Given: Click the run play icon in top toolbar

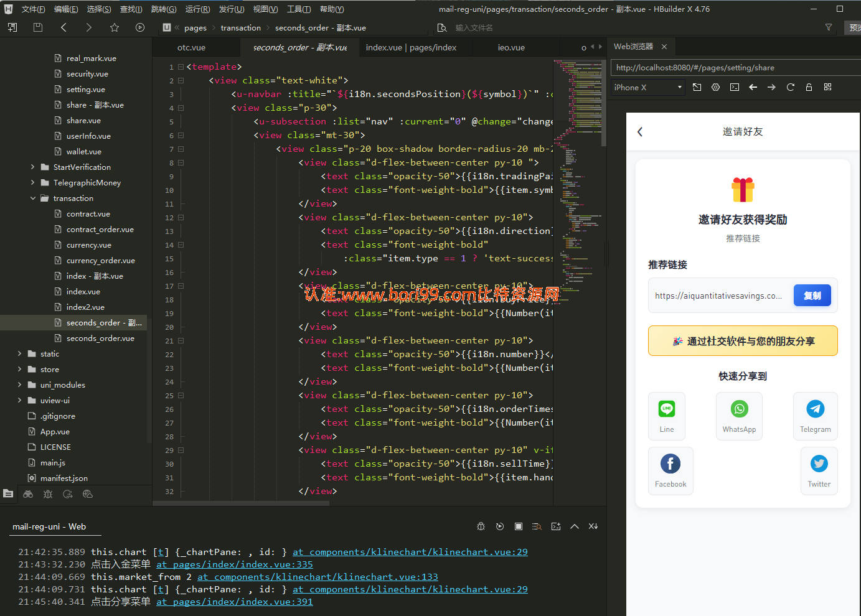Looking at the screenshot, I should tap(140, 27).
